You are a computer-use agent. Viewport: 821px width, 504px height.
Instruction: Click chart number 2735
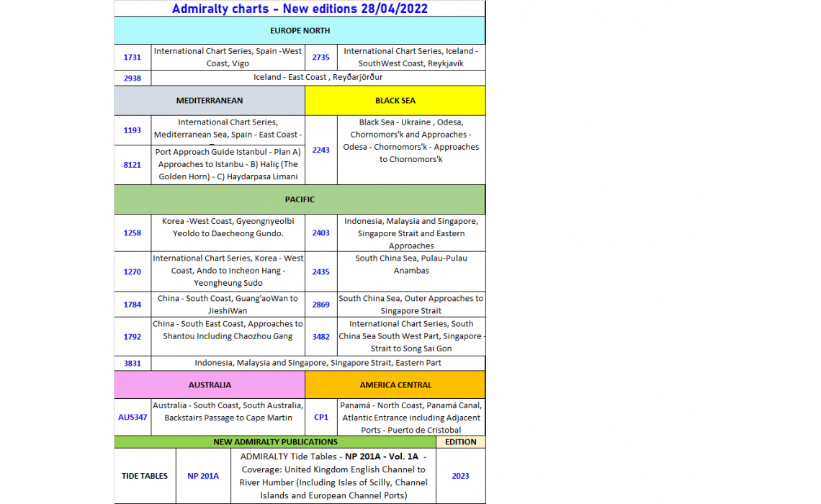click(x=321, y=57)
